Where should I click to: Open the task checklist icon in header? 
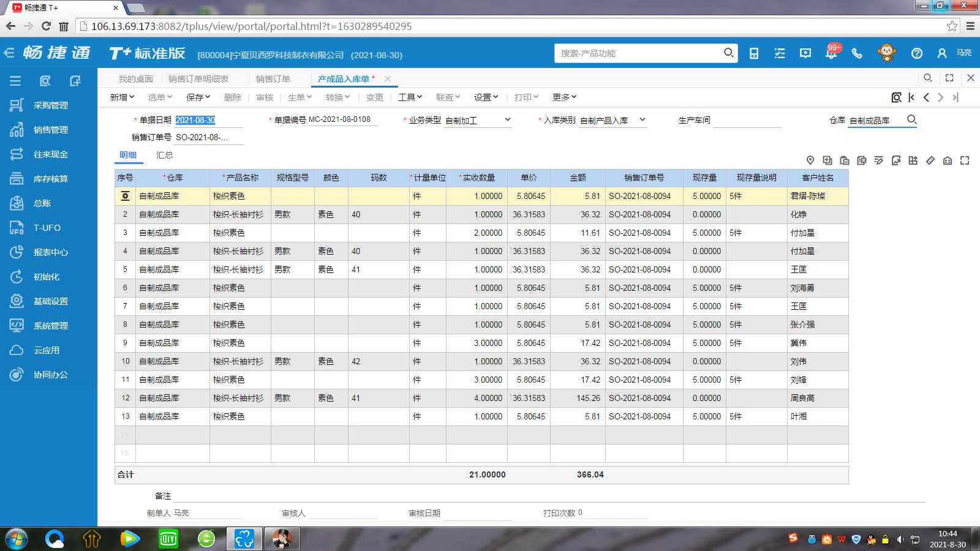pyautogui.click(x=780, y=53)
